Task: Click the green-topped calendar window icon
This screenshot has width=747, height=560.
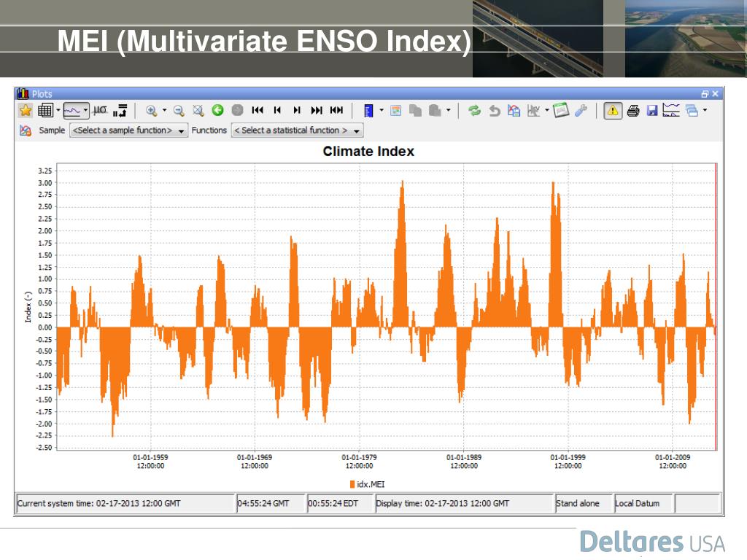Action: tap(561, 111)
